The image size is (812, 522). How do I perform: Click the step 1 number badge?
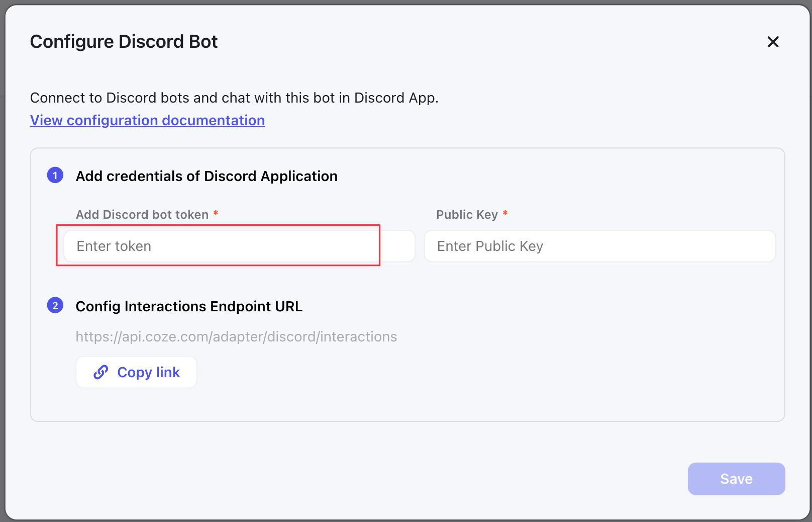point(55,176)
